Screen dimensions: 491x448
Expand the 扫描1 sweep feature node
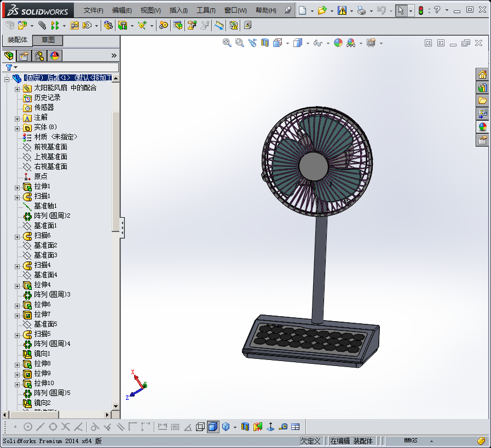tap(17, 197)
